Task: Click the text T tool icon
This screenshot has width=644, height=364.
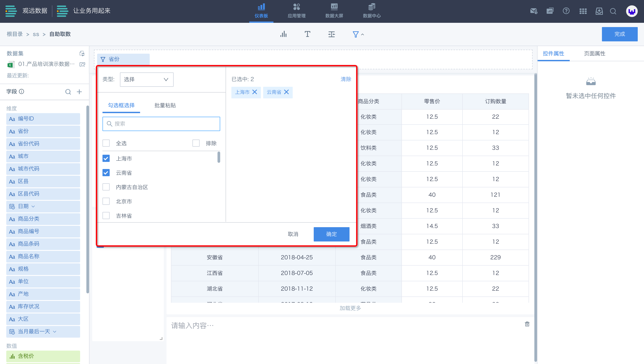Action: tap(307, 34)
